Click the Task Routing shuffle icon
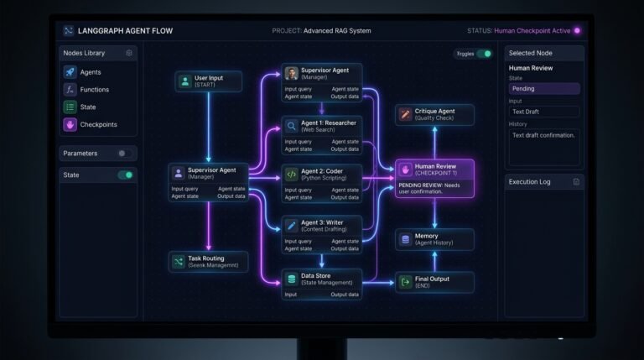This screenshot has height=360, width=644. coord(179,261)
